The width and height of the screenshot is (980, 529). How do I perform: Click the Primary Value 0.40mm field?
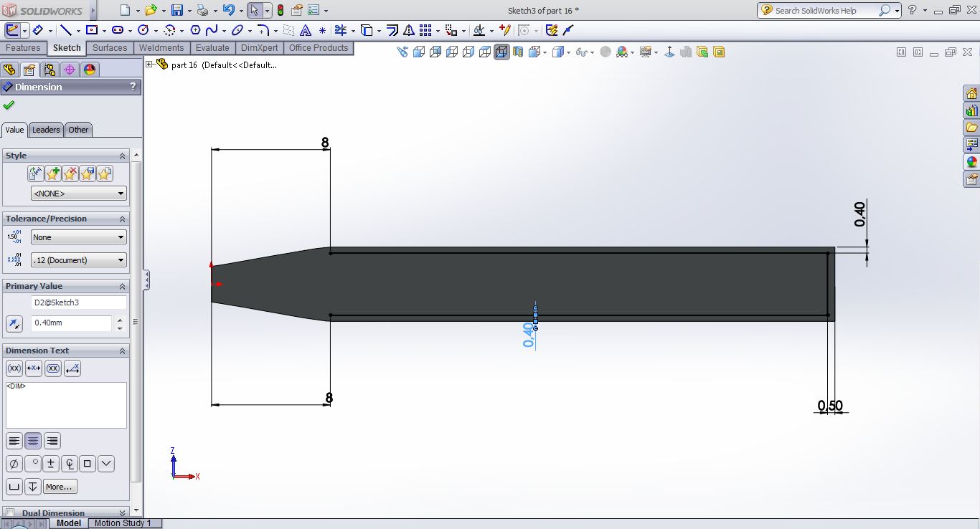(71, 323)
